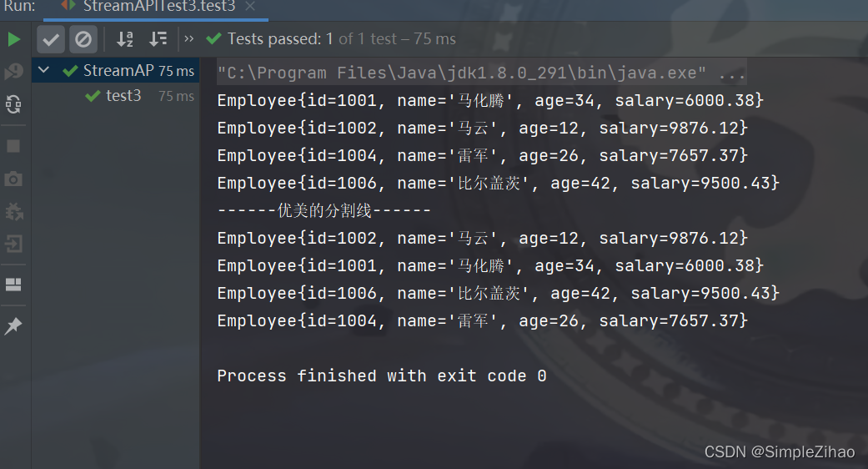This screenshot has height=469, width=868.
Task: Click the Stop process icon
Action: pyautogui.click(x=13, y=146)
